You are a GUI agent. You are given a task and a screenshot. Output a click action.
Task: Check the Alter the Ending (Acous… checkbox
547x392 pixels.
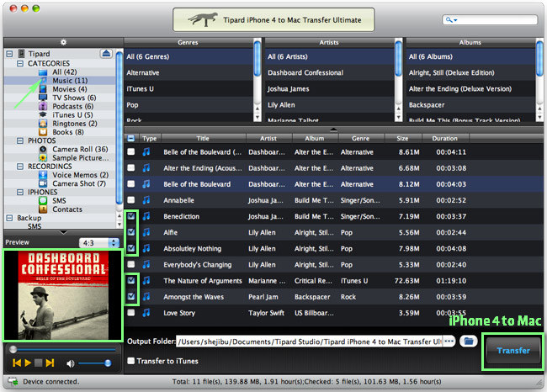130,167
